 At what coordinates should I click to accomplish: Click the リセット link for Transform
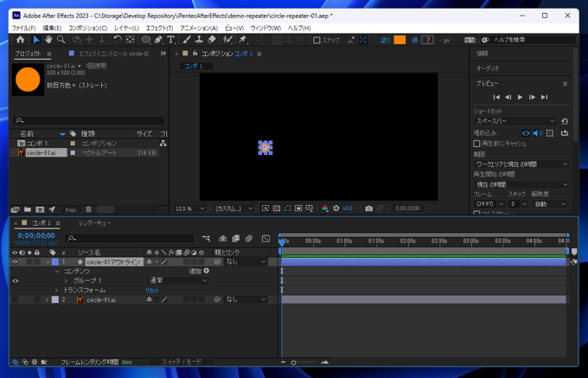tap(152, 291)
